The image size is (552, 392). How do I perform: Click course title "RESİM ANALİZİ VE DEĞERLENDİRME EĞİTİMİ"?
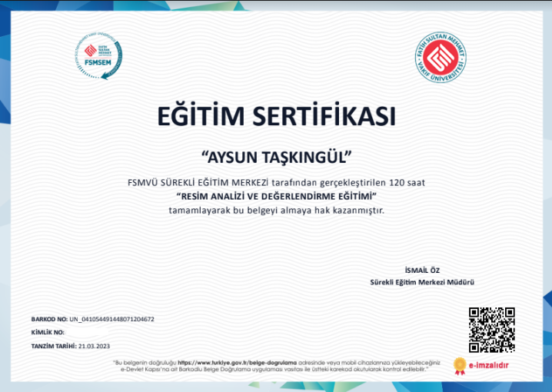[x=276, y=196]
